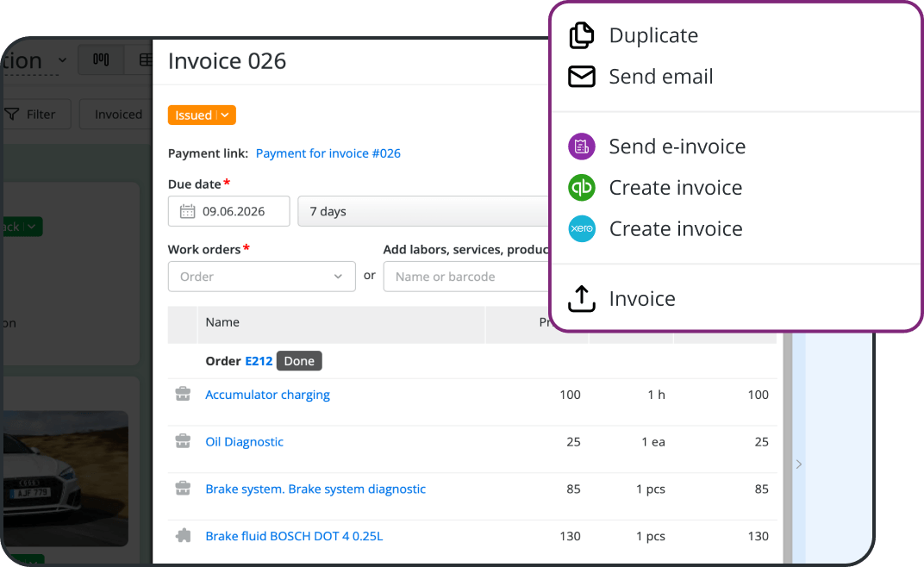Click the green QuickBooks Create invoice icon
924x567 pixels.
point(582,188)
